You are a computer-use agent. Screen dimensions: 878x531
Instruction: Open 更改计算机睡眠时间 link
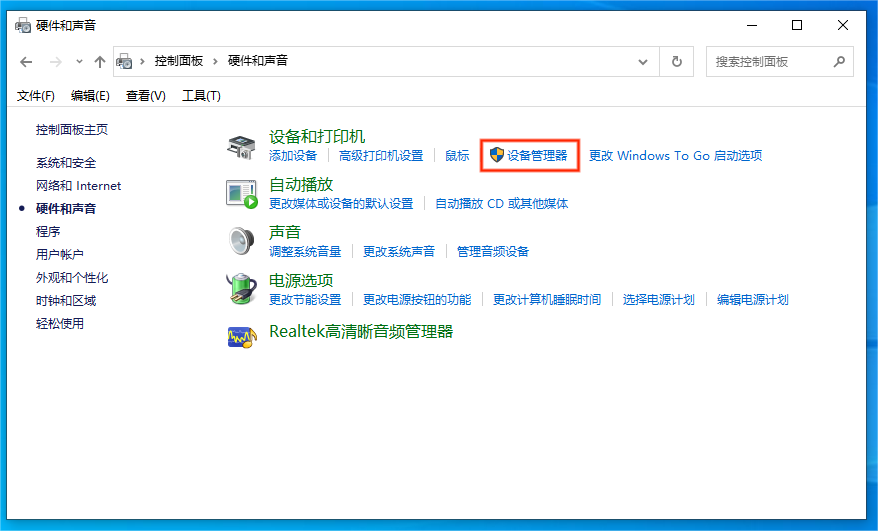[x=547, y=300]
